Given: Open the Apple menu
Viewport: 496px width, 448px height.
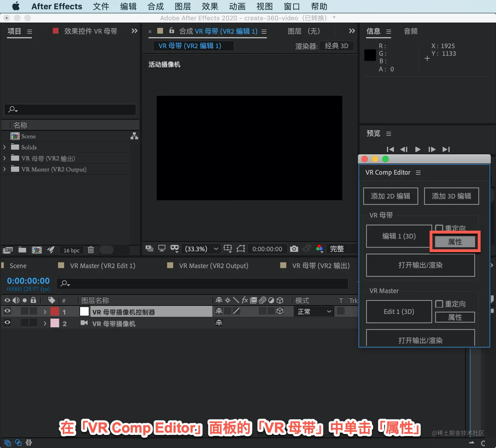Looking at the screenshot, I should [x=16, y=6].
